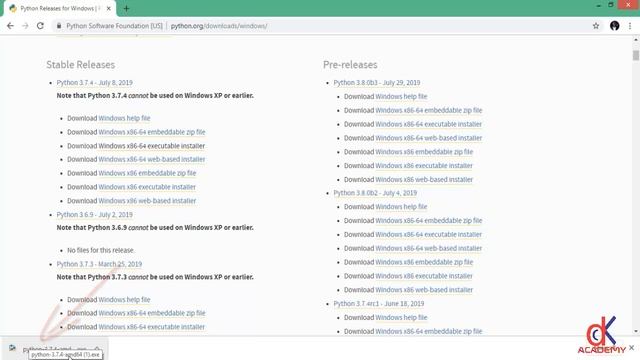
Task: Click the site security padlock icon
Action: (59, 26)
